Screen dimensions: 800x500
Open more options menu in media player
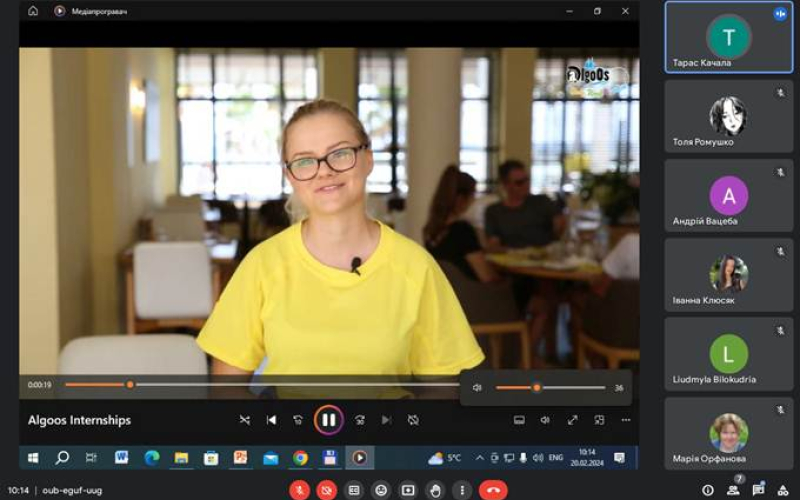coord(626,420)
